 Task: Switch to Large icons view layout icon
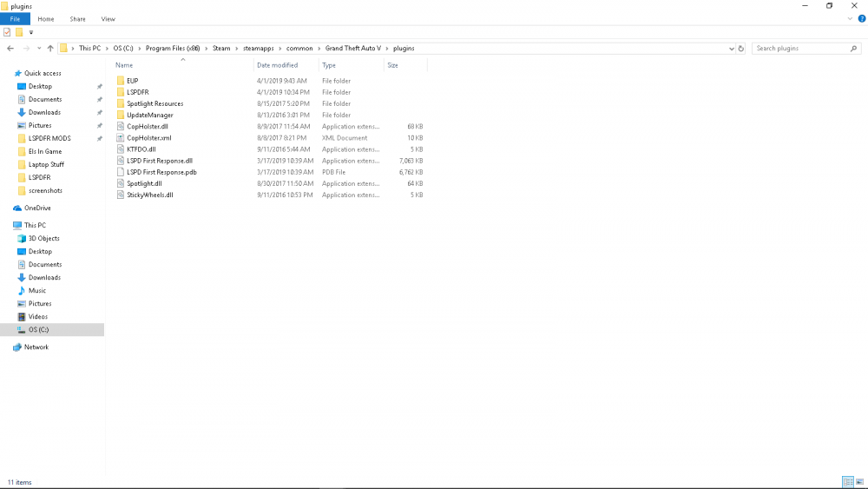tap(859, 482)
